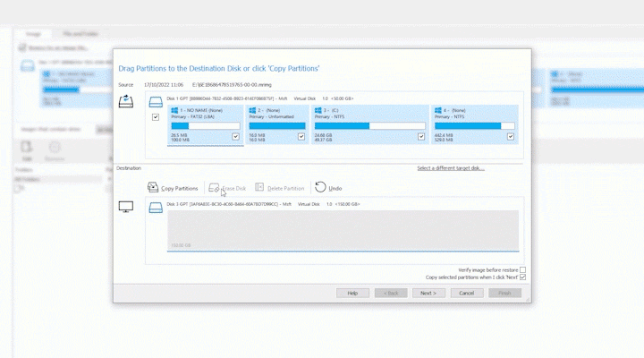Uncheck partition 1 NO NAME FAT32 checkbox
This screenshot has height=358, width=644.
[235, 137]
